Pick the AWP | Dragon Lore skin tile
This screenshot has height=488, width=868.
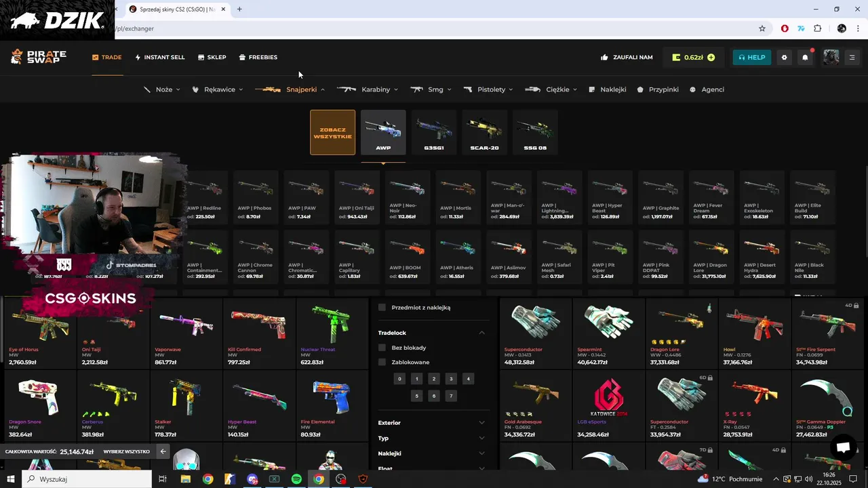711,258
